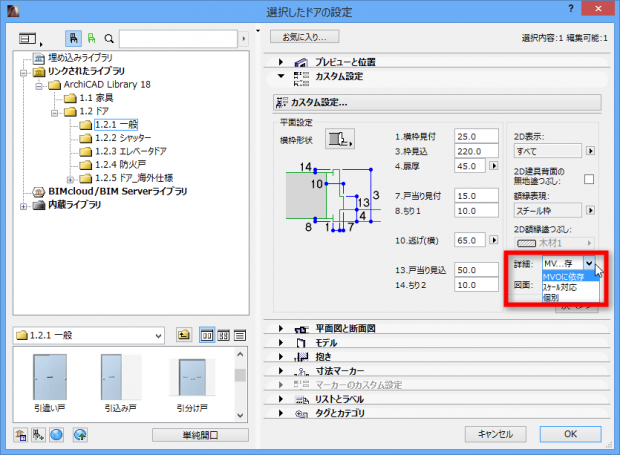Click the 14.ちり2 value field
Viewport: 620px width, 455px height.
[476, 285]
